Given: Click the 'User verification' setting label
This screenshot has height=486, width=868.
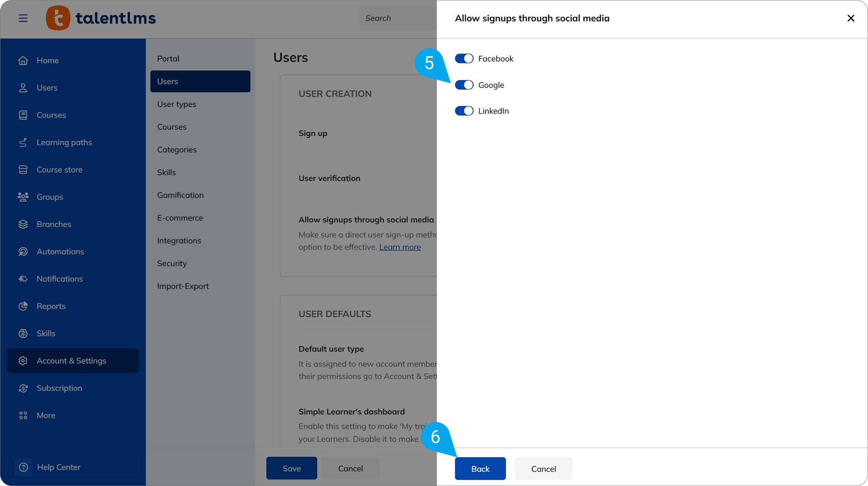Looking at the screenshot, I should point(329,178).
